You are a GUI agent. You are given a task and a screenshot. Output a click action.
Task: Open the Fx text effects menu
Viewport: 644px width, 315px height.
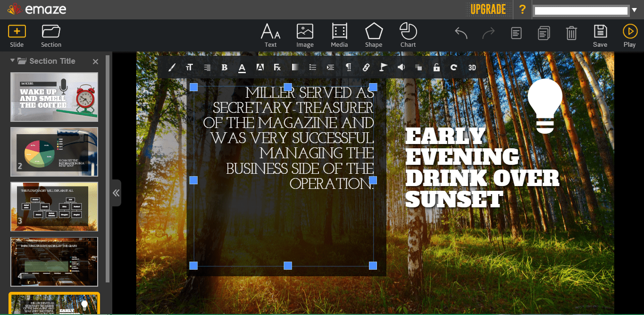click(x=277, y=67)
